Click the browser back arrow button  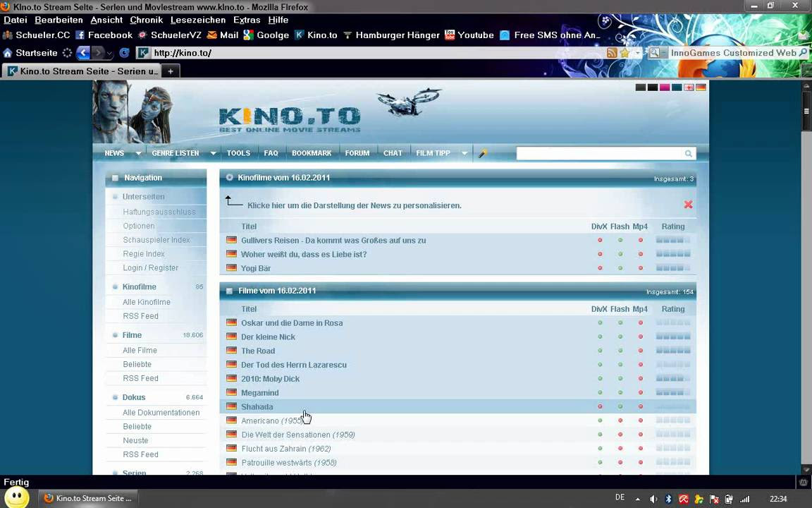click(83, 53)
